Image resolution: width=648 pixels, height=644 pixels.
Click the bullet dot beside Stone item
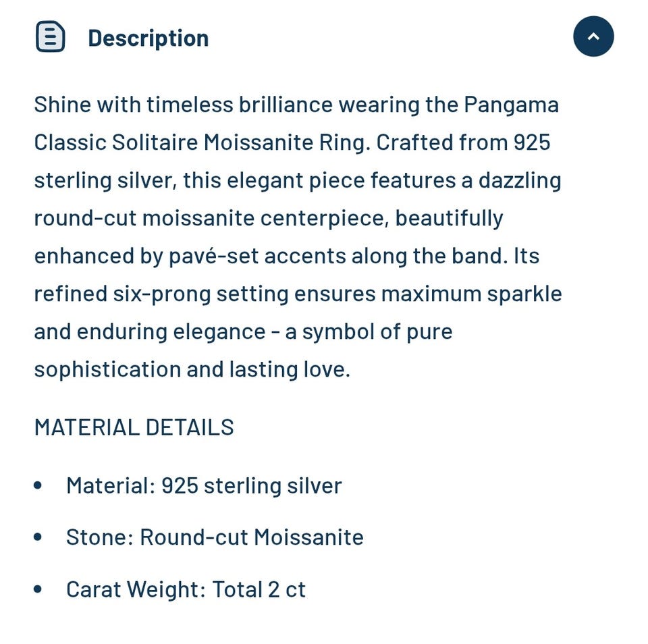38,537
